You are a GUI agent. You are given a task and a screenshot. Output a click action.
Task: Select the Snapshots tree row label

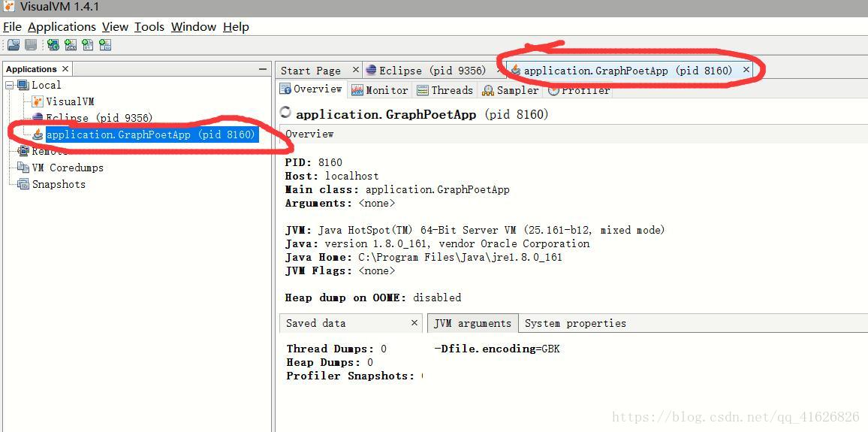(x=59, y=184)
